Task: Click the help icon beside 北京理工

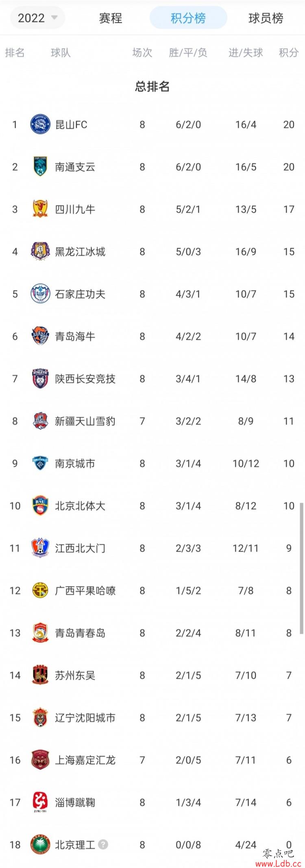Action: [x=103, y=844]
